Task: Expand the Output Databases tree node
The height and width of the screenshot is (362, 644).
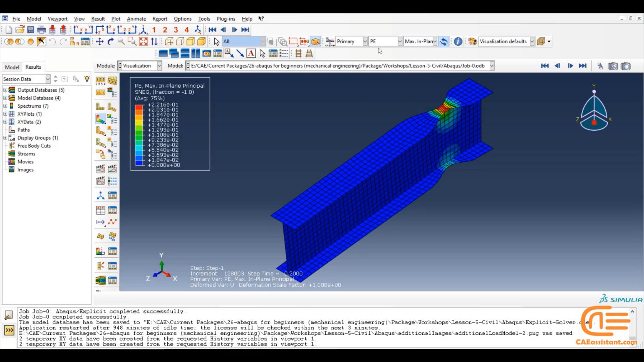Action: (x=5, y=90)
